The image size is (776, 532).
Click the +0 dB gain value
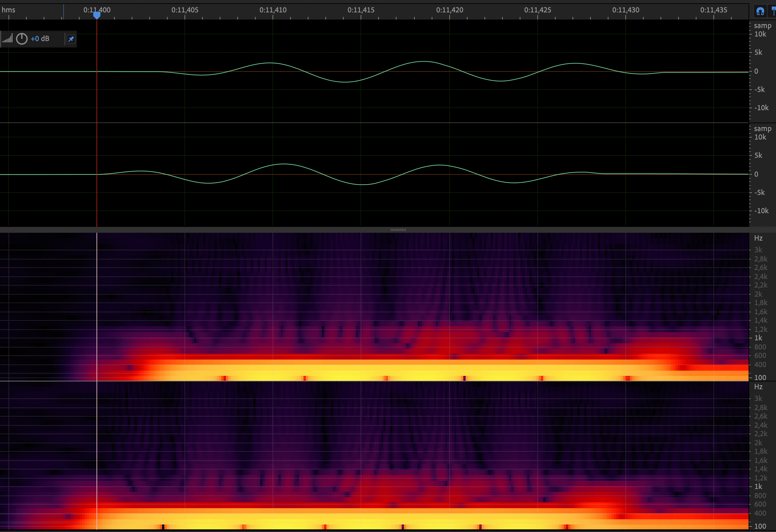(x=40, y=39)
